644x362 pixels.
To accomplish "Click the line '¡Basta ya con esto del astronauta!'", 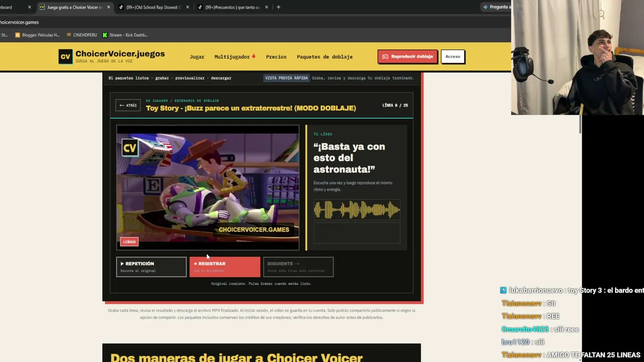I will [x=349, y=158].
